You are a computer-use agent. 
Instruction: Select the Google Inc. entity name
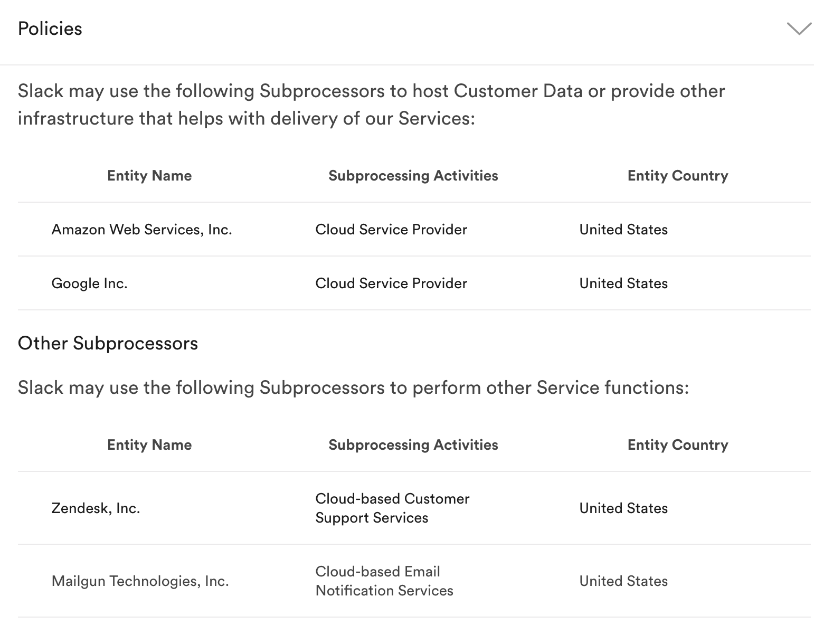89,283
